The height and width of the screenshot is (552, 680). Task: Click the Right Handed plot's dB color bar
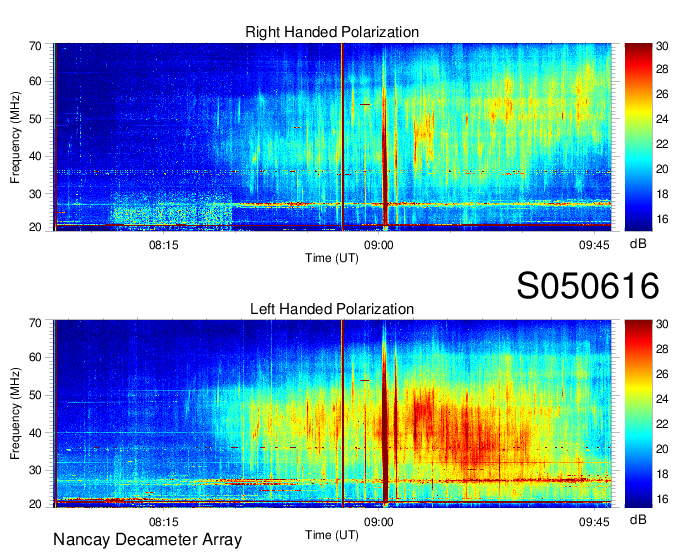[x=638, y=137]
